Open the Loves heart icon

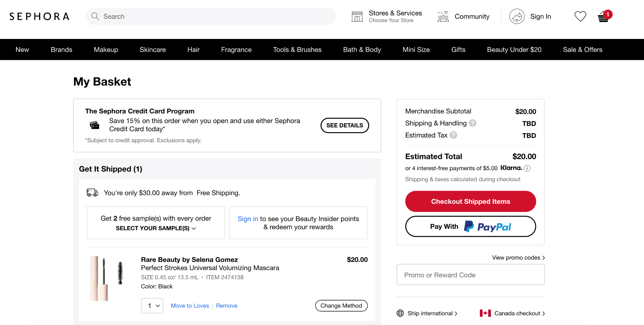point(580,16)
